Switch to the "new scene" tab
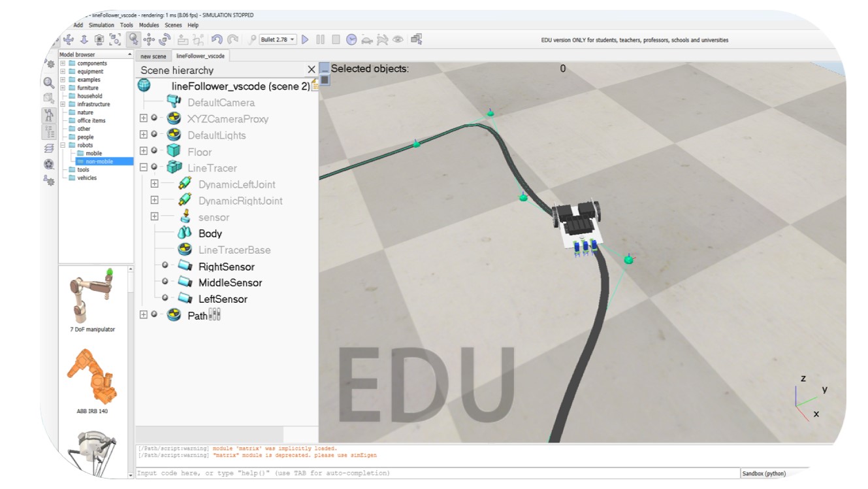 [153, 56]
